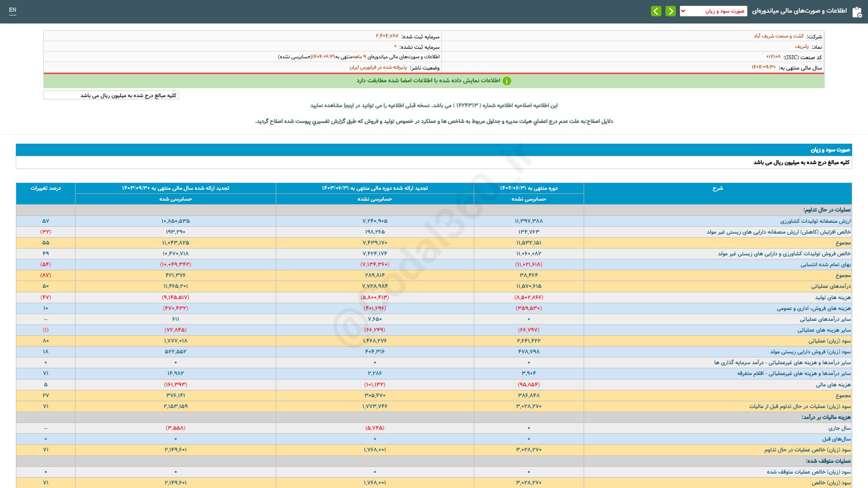Click the شرح column header
The image size is (868, 488).
pos(717,188)
